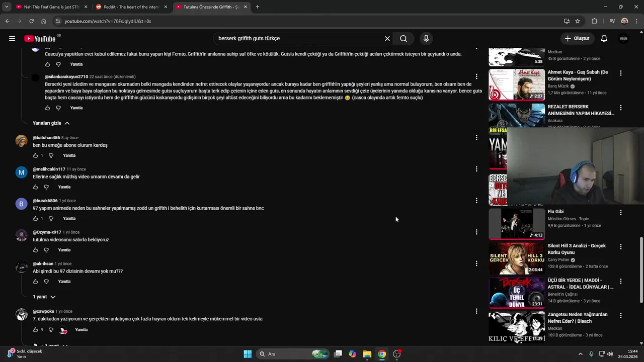This screenshot has width=644, height=362.
Task: Open the YouTube hamburger guide menu
Action: (x=12, y=39)
